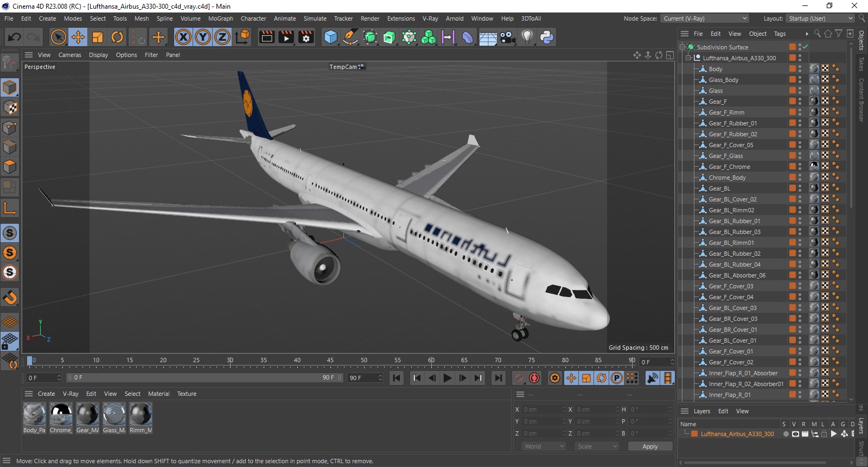The height and width of the screenshot is (467, 868).
Task: Toggle Z axis lock
Action: pyautogui.click(x=222, y=37)
